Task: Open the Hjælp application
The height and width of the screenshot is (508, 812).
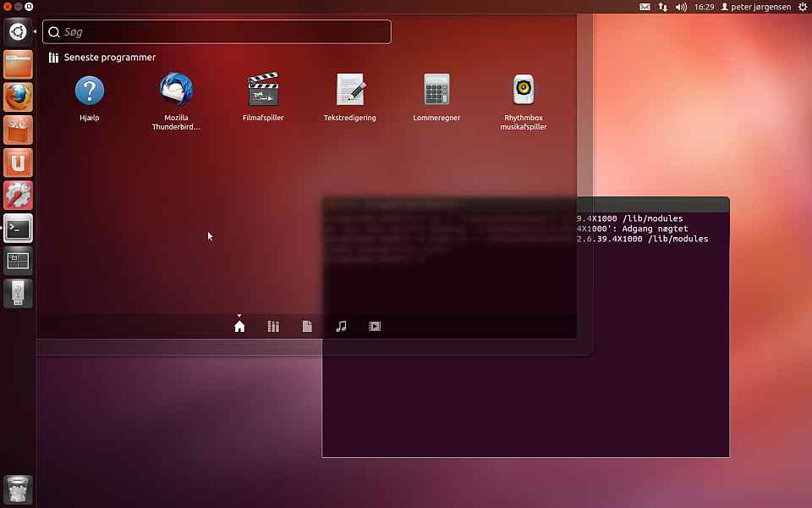Action: (x=89, y=91)
